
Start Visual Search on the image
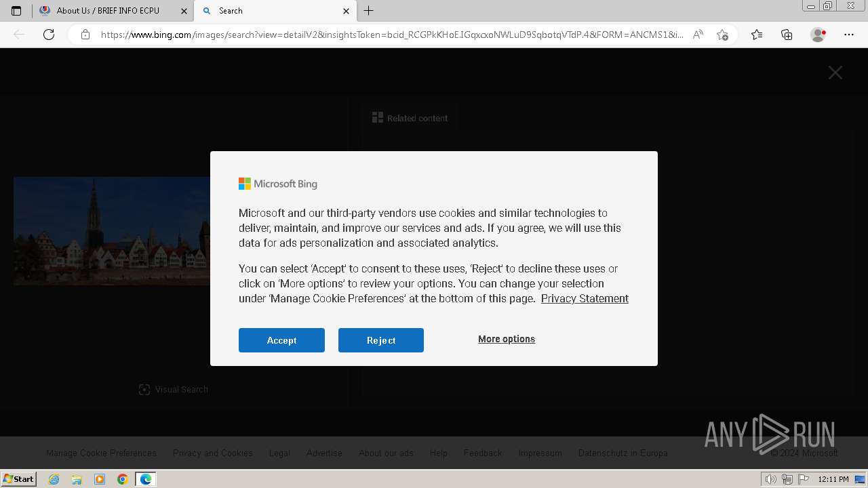tap(174, 389)
